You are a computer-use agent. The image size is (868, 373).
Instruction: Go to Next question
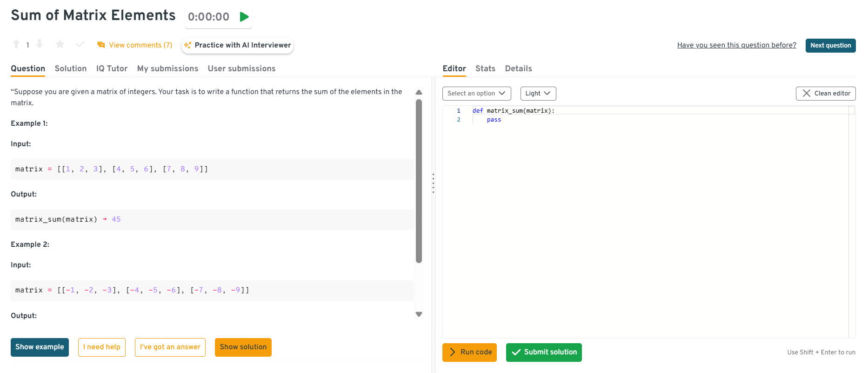coord(830,46)
